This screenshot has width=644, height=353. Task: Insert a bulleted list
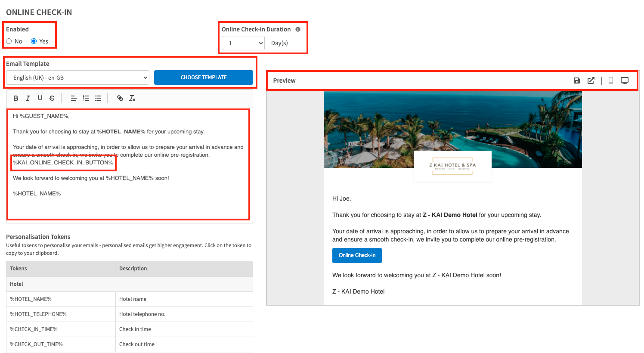tap(98, 98)
